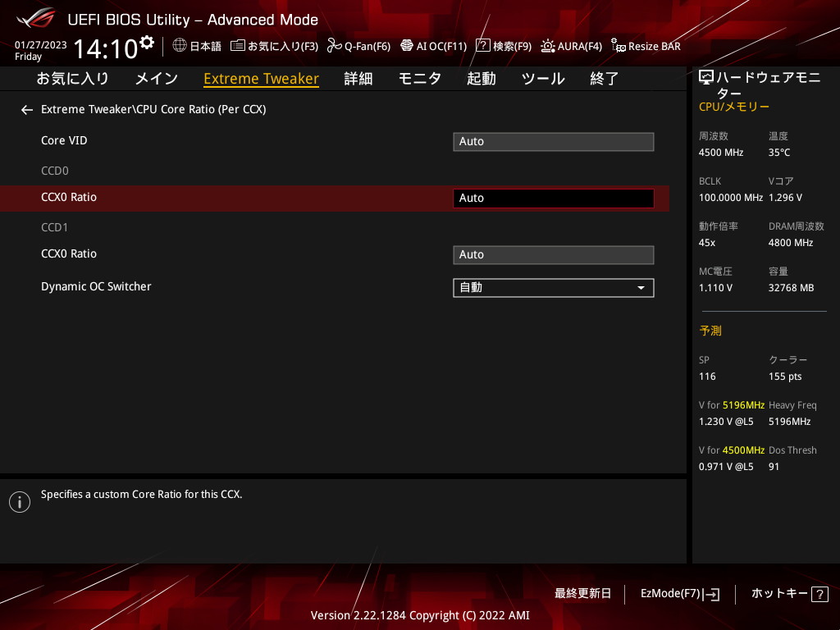This screenshot has width=840, height=630.
Task: Click the 35°C temperature value
Action: tap(779, 153)
